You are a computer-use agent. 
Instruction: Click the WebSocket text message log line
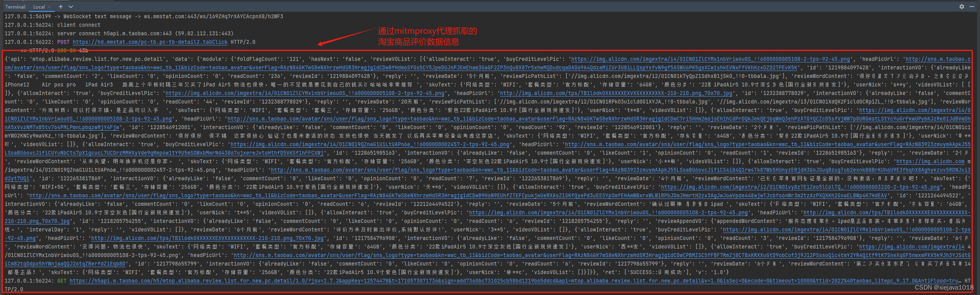click(144, 16)
